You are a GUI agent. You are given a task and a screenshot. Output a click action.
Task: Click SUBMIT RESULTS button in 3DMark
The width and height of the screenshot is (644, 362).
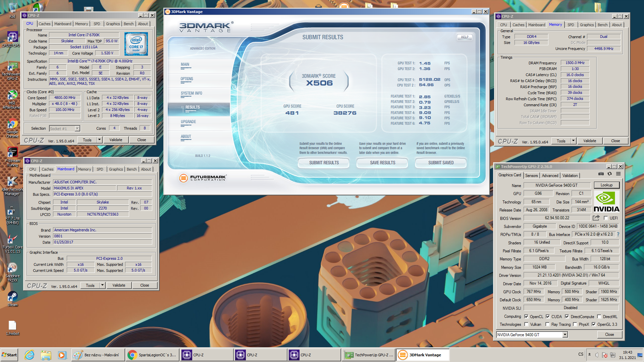coord(324,163)
